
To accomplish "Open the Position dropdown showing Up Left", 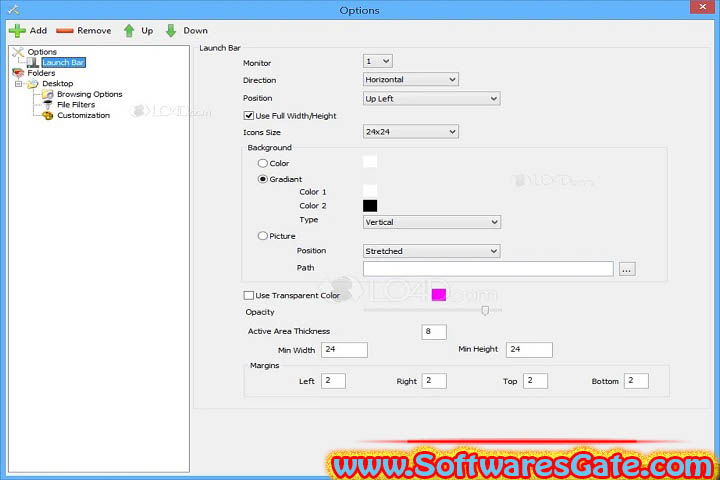I will (432, 98).
